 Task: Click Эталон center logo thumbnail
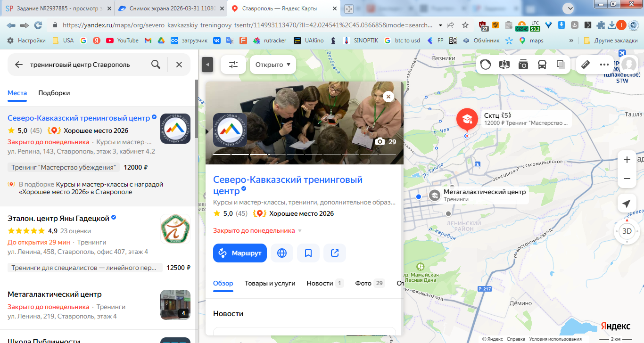coord(175,229)
